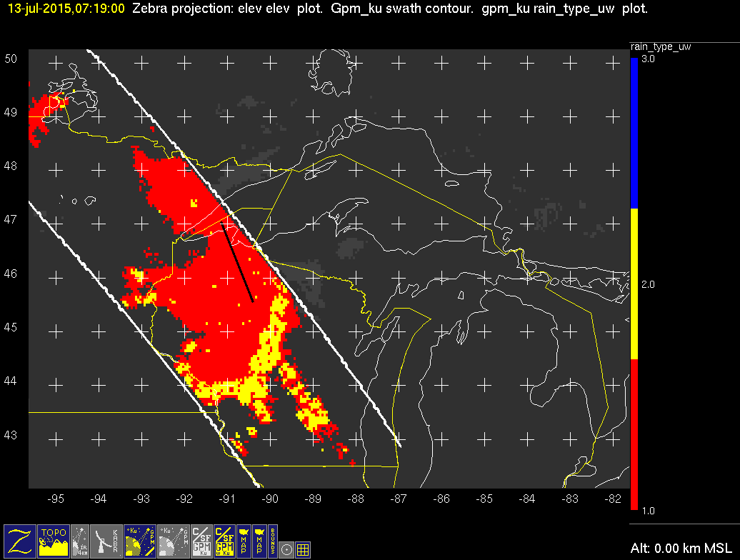Click the circle range-ring icon
Image resolution: width=740 pixels, height=560 pixels.
287,549
